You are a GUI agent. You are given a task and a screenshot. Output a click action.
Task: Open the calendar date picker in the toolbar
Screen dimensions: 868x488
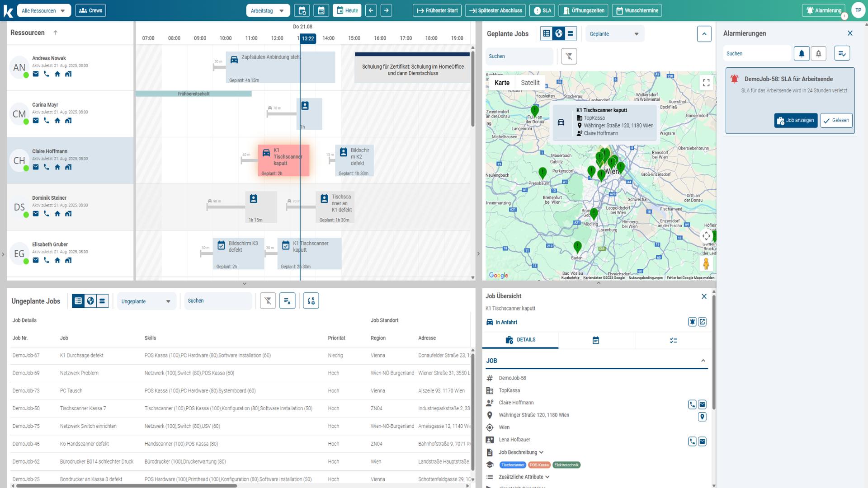click(x=321, y=10)
